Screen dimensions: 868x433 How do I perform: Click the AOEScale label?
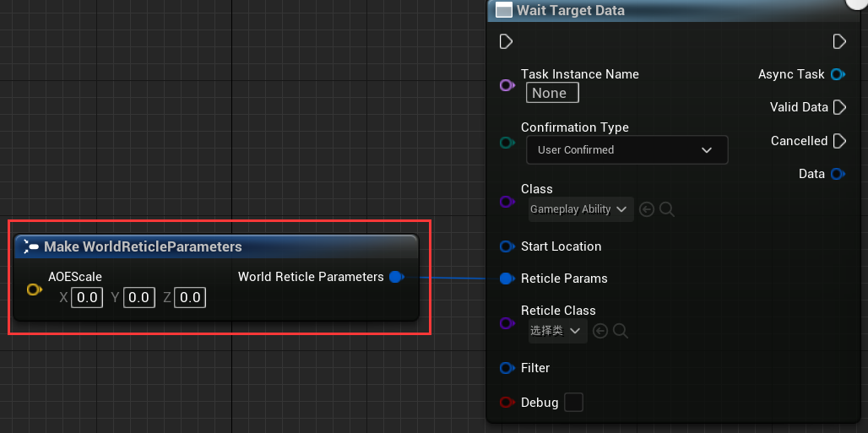coord(75,277)
